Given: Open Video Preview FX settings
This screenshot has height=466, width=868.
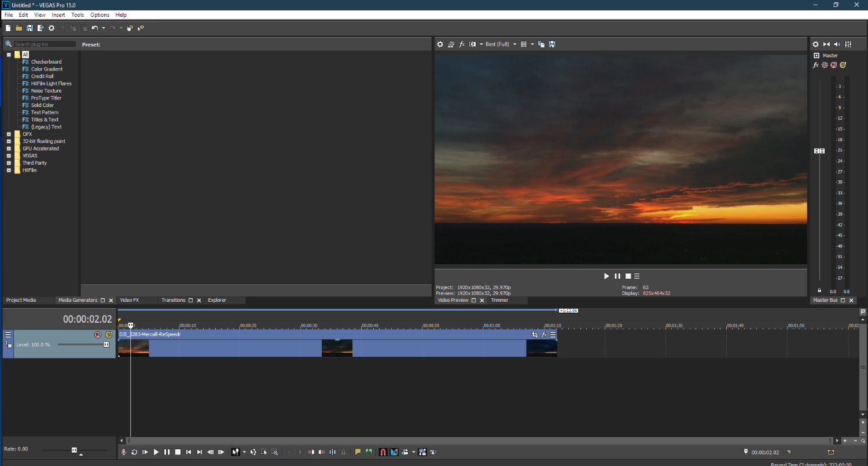Looking at the screenshot, I should coord(462,45).
